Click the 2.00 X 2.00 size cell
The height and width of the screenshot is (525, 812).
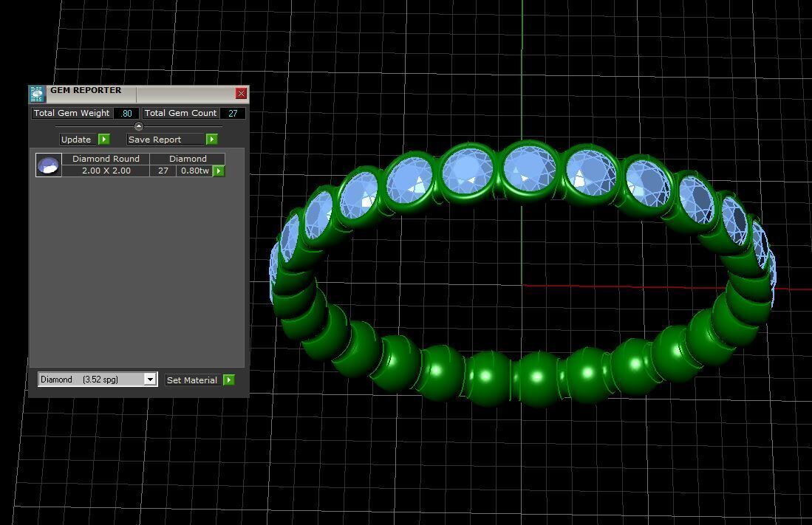(x=106, y=171)
